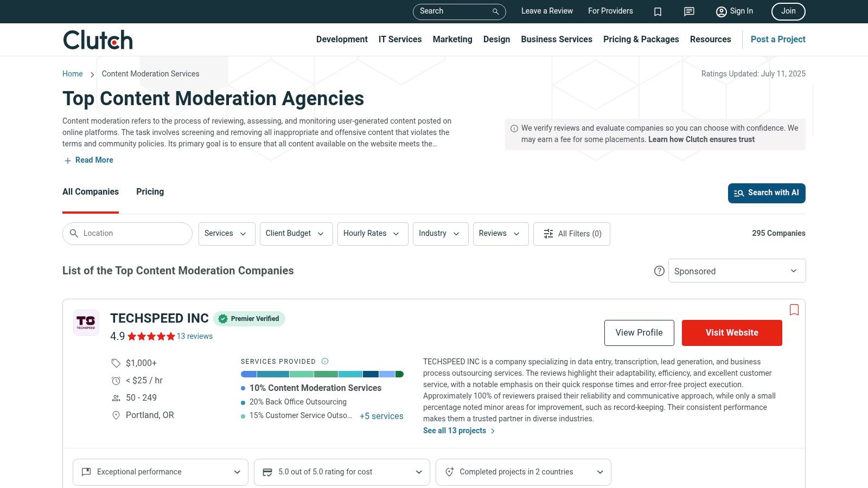Open the IT Services menu
The height and width of the screenshot is (488, 868).
(x=400, y=40)
